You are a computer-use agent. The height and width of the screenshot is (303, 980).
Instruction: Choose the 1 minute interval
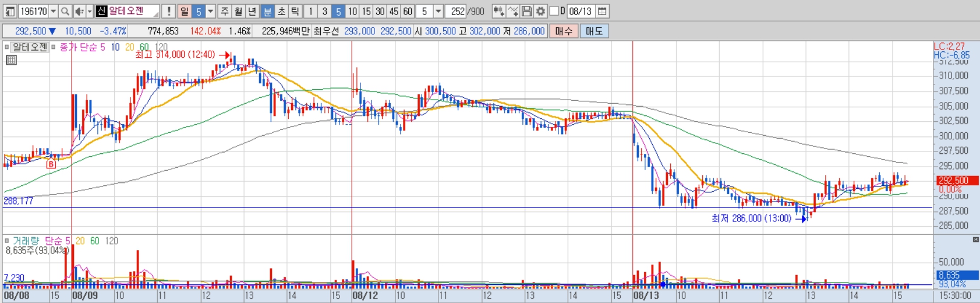coord(310,11)
